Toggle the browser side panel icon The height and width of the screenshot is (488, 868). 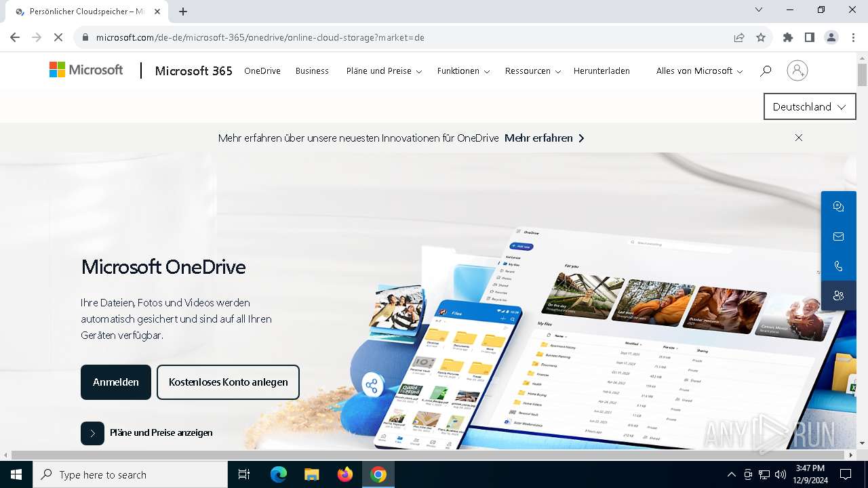(810, 37)
